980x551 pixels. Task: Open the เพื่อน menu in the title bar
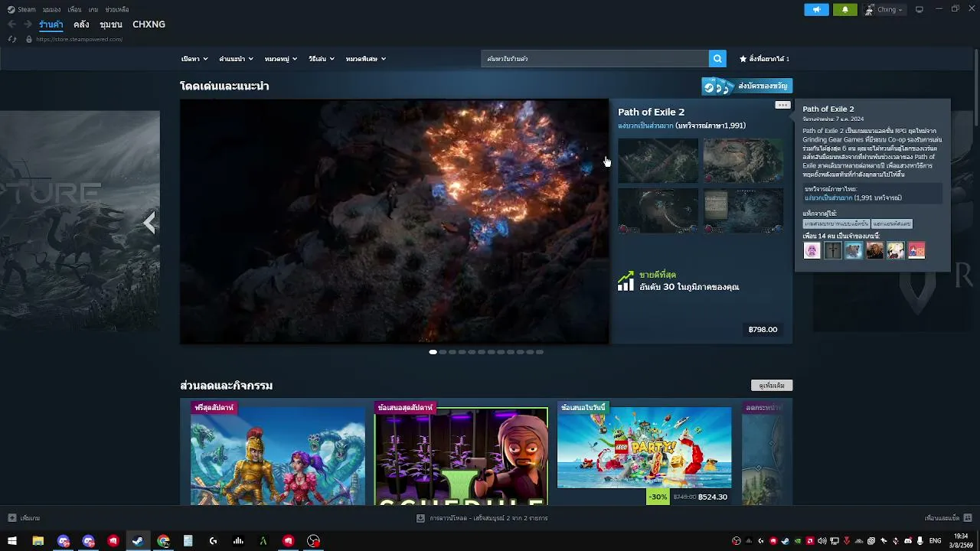click(x=74, y=10)
